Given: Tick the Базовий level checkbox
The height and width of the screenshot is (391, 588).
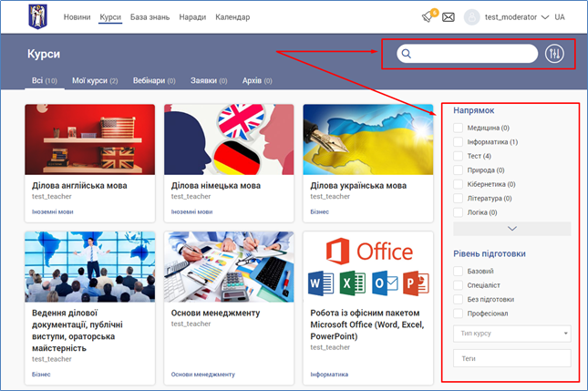Looking at the screenshot, I should pyautogui.click(x=459, y=272).
